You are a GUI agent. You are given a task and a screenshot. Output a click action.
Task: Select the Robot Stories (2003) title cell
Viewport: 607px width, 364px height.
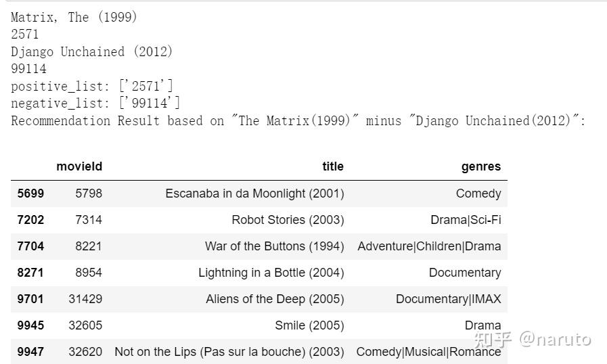tap(288, 220)
